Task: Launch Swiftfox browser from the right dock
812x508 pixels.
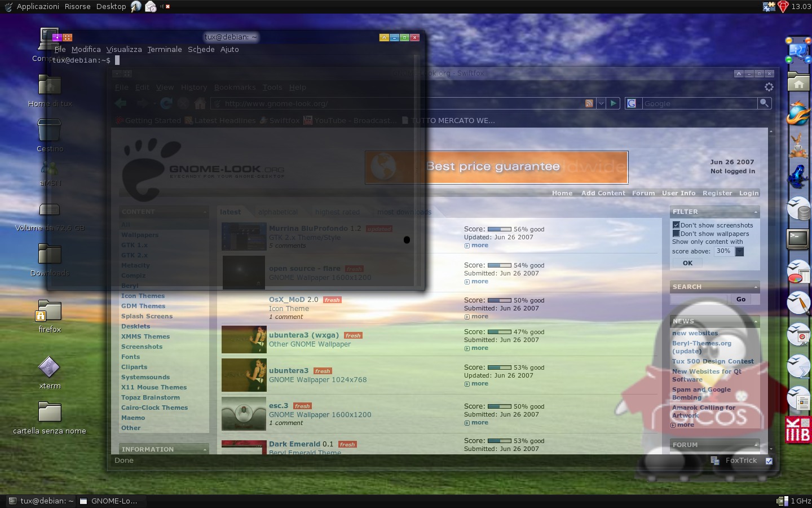Action: [798, 113]
